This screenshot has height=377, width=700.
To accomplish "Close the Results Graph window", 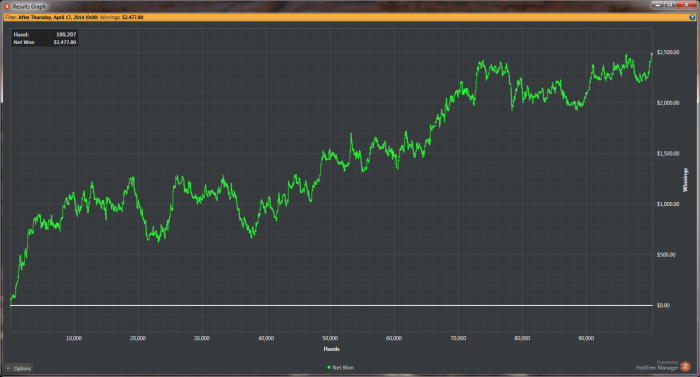I will [687, 4].
